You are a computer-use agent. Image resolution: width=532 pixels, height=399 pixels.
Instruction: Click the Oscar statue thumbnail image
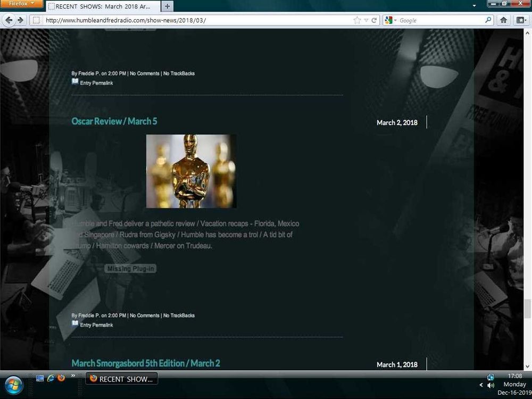point(191,171)
